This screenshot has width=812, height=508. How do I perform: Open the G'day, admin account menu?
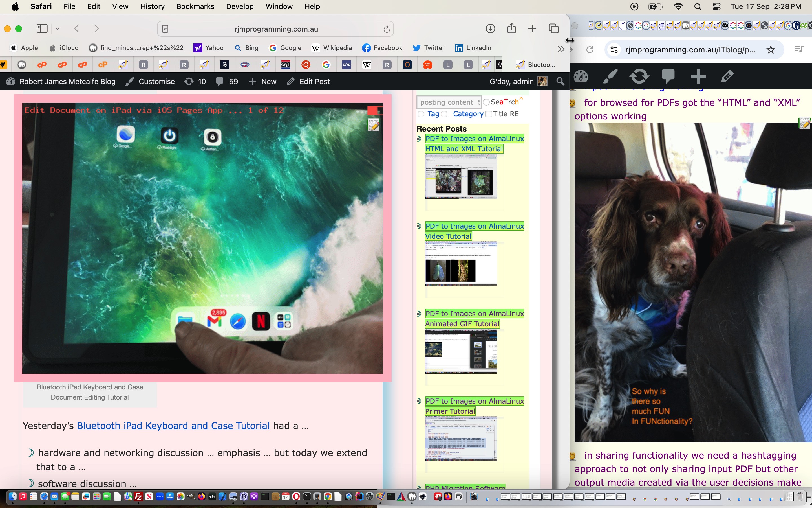[518, 81]
